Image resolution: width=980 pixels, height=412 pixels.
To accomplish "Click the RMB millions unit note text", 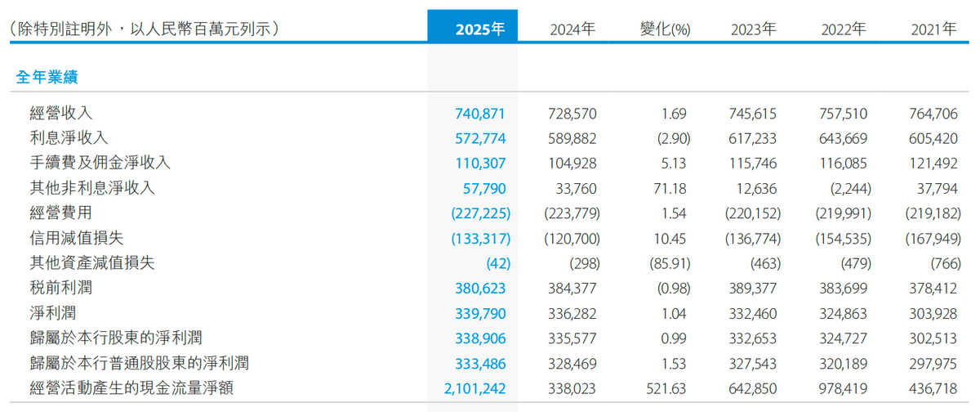I will pyautogui.click(x=145, y=29).
